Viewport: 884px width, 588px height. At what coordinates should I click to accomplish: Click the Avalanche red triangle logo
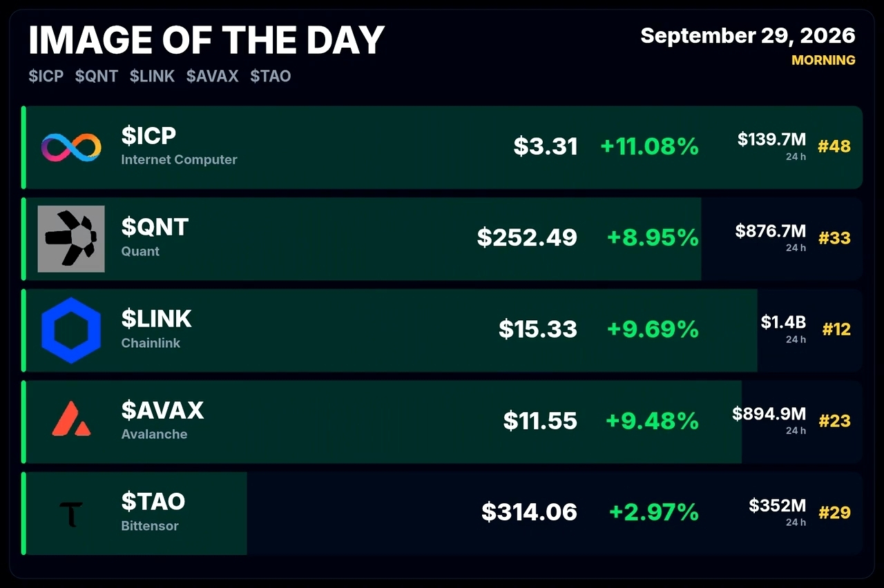click(71, 420)
